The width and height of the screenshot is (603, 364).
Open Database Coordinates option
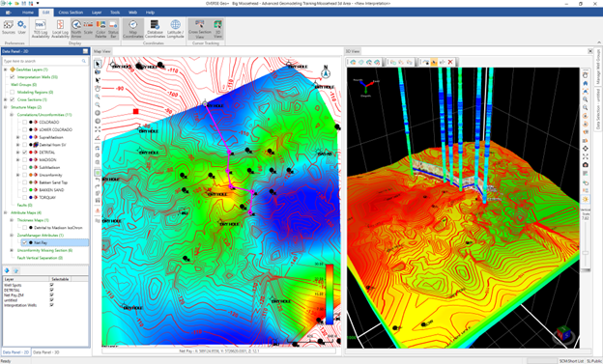click(155, 28)
